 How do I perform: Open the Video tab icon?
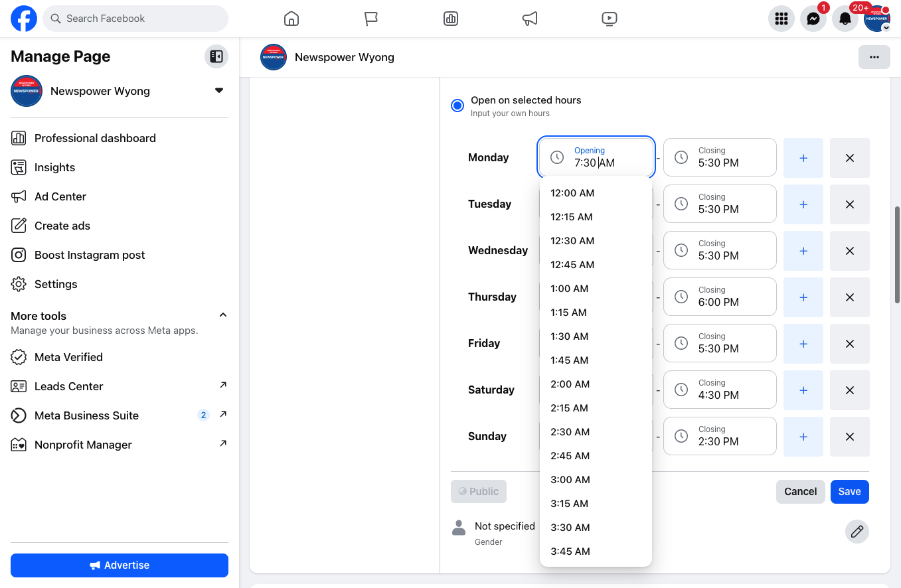(610, 19)
